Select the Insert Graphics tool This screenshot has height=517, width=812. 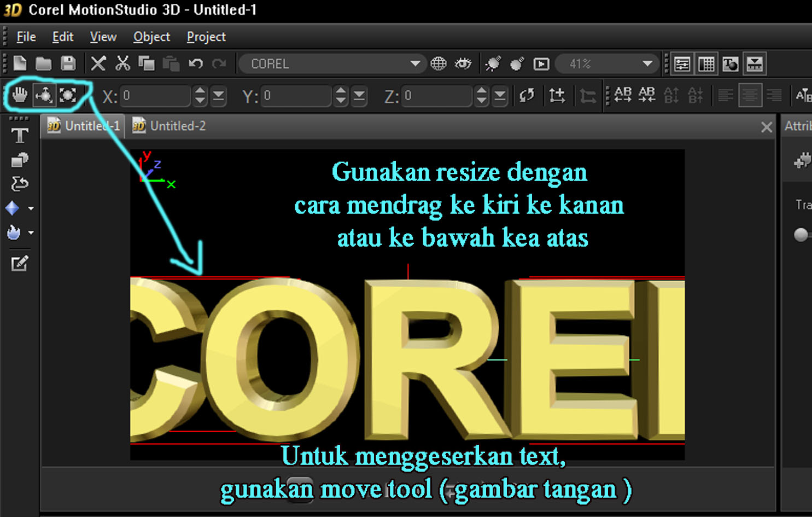pos(20,160)
